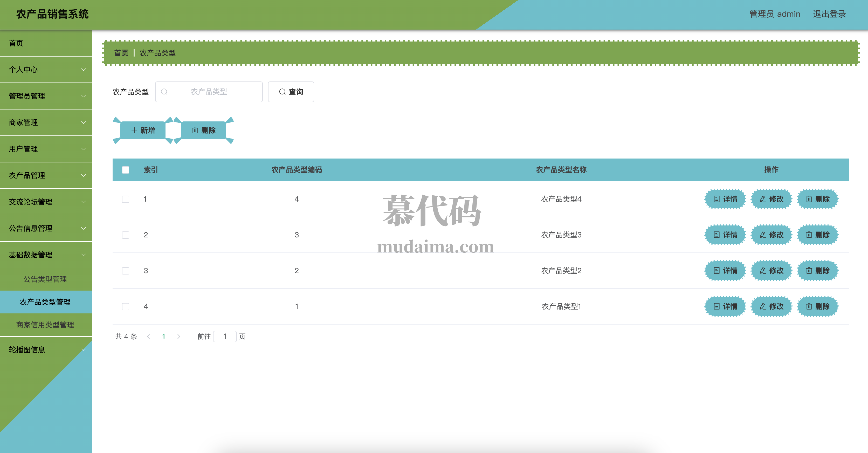Click the magnifier icon in the 查询 button
This screenshot has height=453, width=868.
(x=282, y=92)
